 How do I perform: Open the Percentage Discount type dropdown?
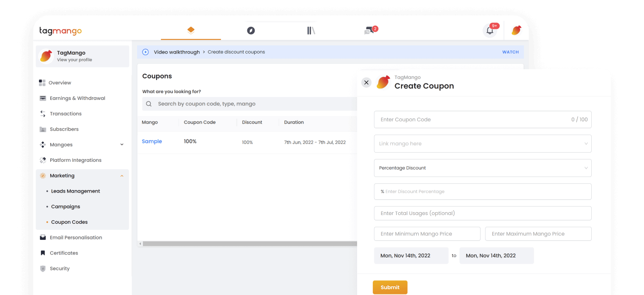click(x=482, y=168)
